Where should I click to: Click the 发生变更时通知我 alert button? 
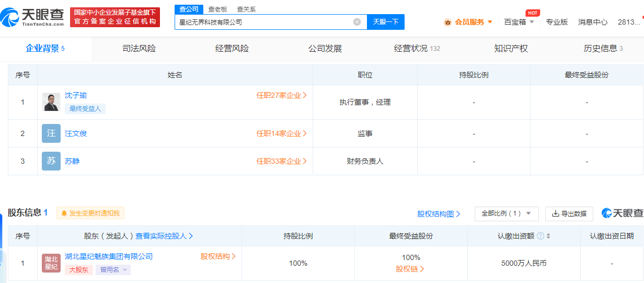[x=90, y=213]
